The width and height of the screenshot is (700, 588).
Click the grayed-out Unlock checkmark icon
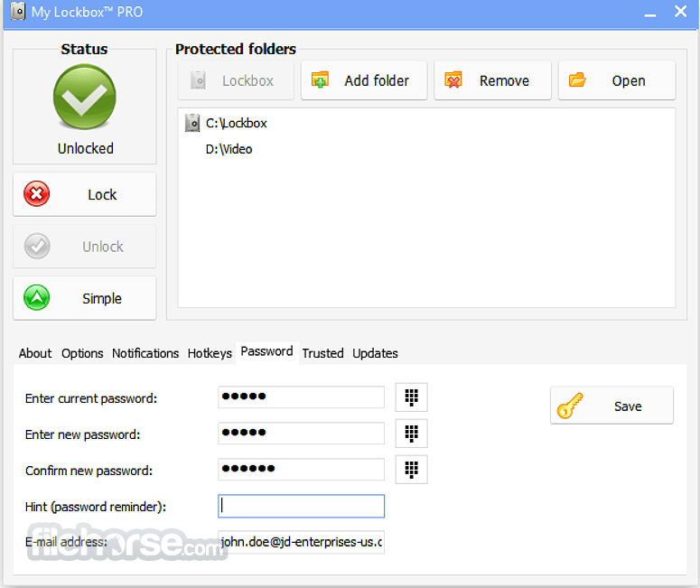pyautogui.click(x=37, y=246)
